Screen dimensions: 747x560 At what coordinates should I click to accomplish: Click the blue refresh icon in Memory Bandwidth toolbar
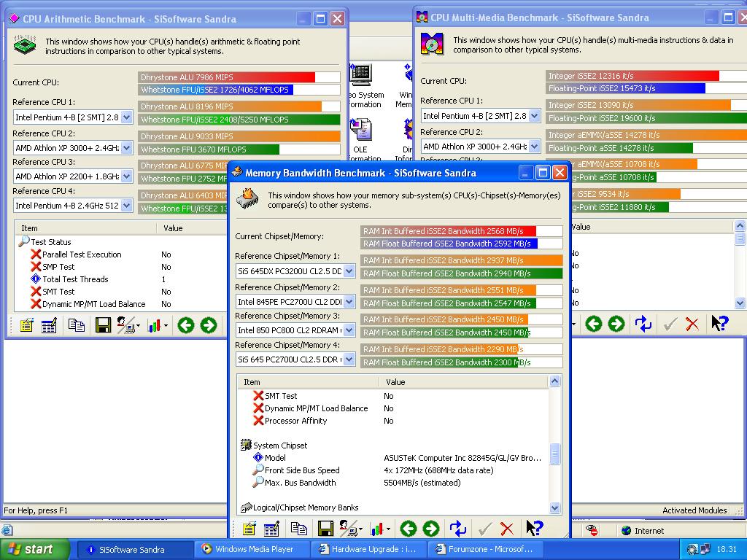coord(458,528)
